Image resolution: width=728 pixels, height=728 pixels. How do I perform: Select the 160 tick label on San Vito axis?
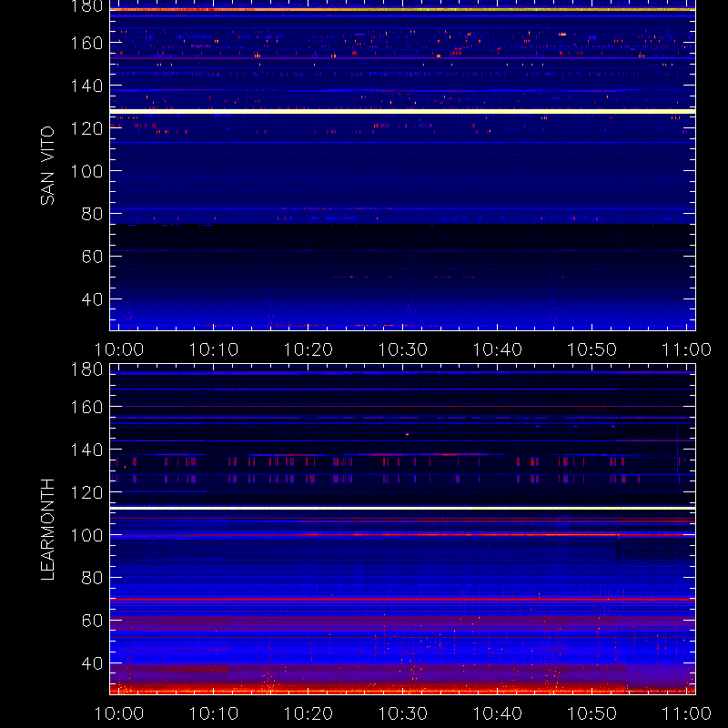click(x=86, y=43)
